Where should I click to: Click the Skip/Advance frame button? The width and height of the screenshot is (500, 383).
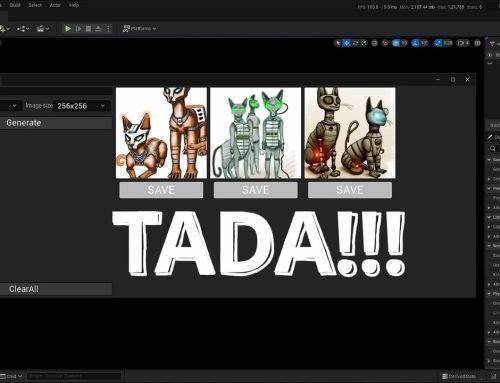click(x=79, y=29)
